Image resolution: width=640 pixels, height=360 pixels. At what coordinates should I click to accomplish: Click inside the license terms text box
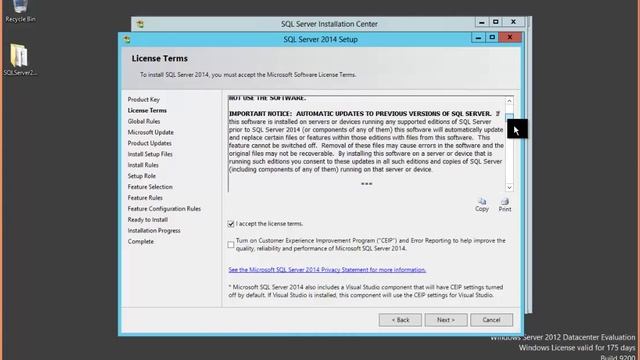367,144
